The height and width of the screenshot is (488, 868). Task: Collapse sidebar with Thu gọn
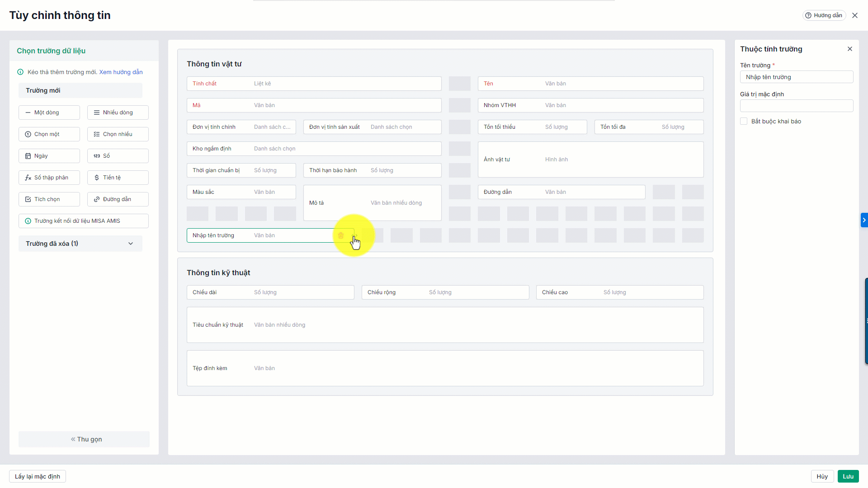click(84, 439)
